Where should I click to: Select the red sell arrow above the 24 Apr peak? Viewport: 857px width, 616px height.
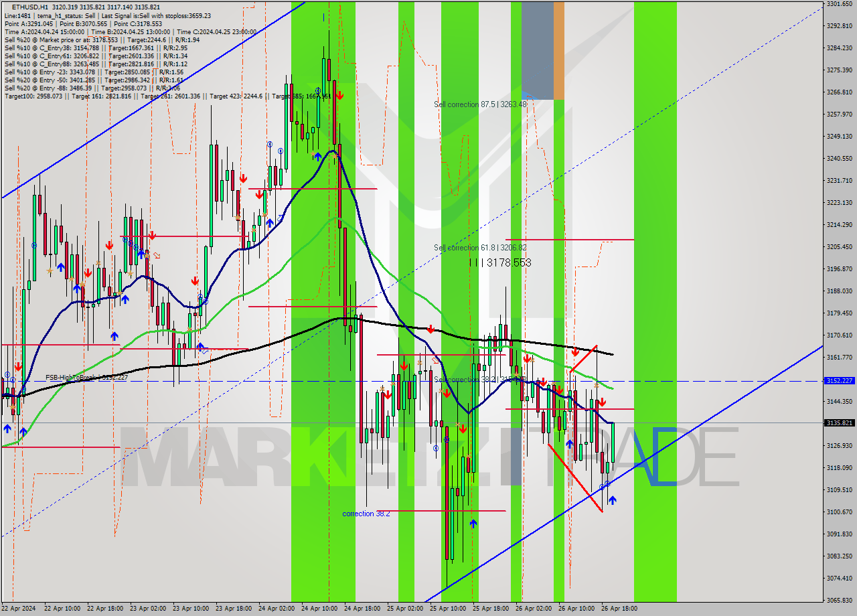point(340,95)
